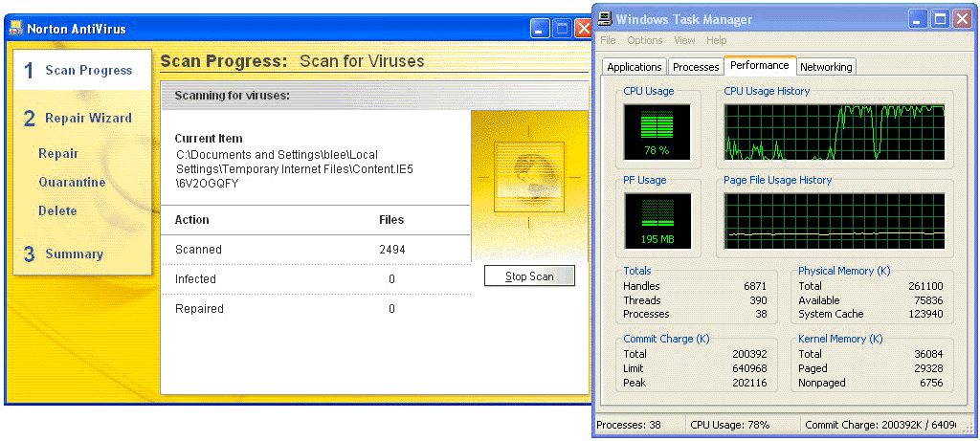Maximize the Task Manager window
The height and width of the screenshot is (441, 980).
pos(939,19)
